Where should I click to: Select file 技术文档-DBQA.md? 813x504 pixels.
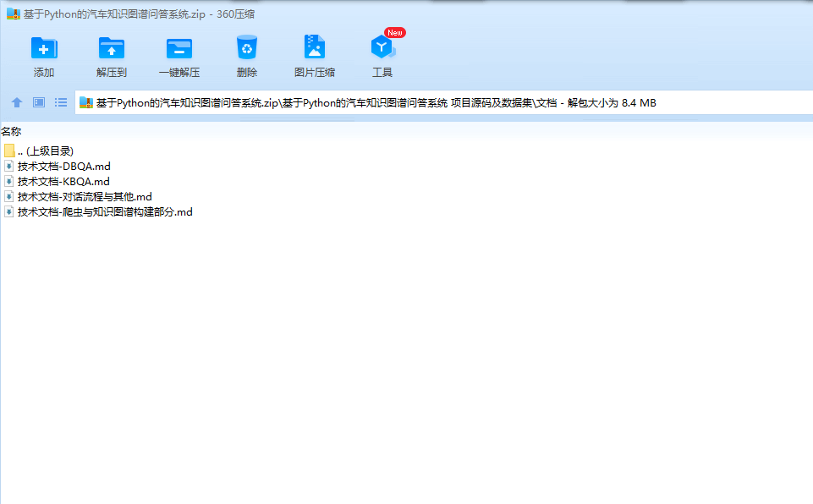63,167
